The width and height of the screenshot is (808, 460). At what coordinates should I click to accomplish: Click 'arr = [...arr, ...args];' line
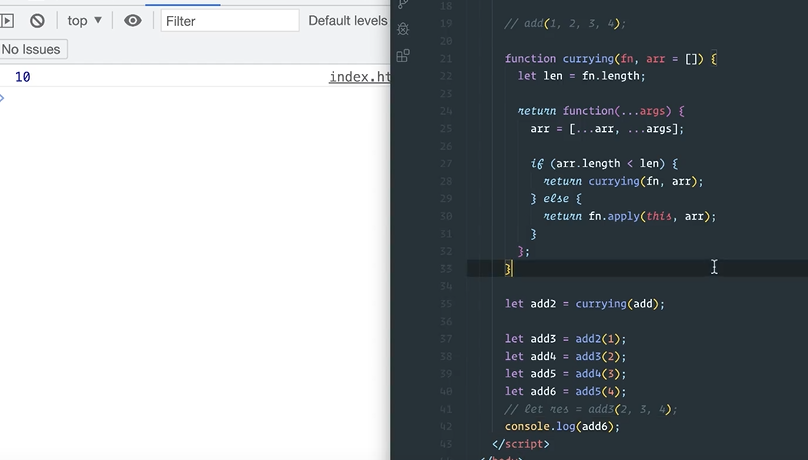coord(607,129)
